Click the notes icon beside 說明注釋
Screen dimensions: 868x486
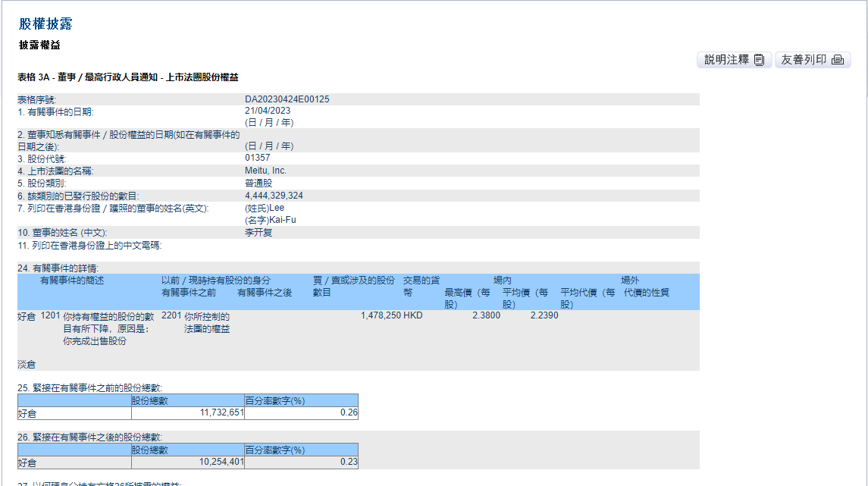tap(759, 60)
